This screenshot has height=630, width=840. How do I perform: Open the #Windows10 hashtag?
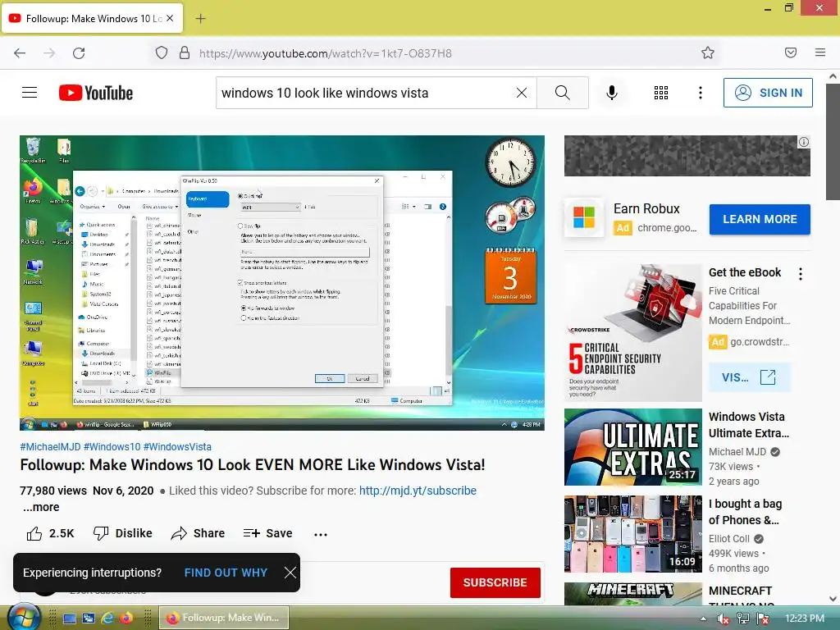(112, 447)
